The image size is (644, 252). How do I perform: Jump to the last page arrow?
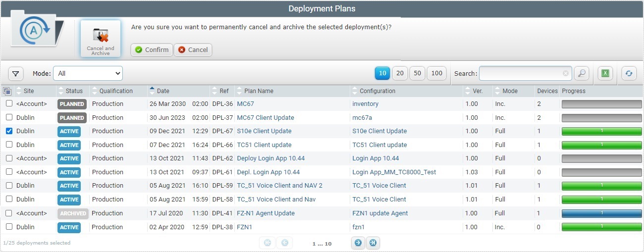(x=373, y=243)
